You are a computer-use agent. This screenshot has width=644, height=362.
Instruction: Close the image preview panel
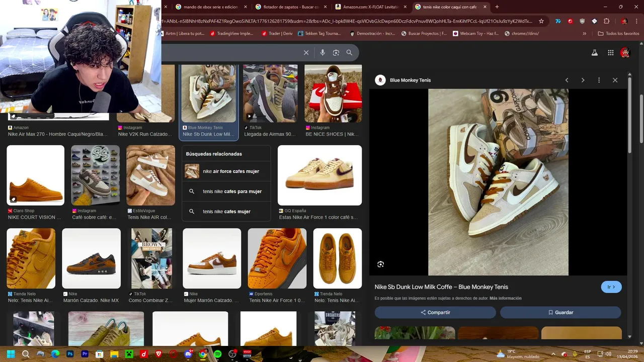[615, 80]
